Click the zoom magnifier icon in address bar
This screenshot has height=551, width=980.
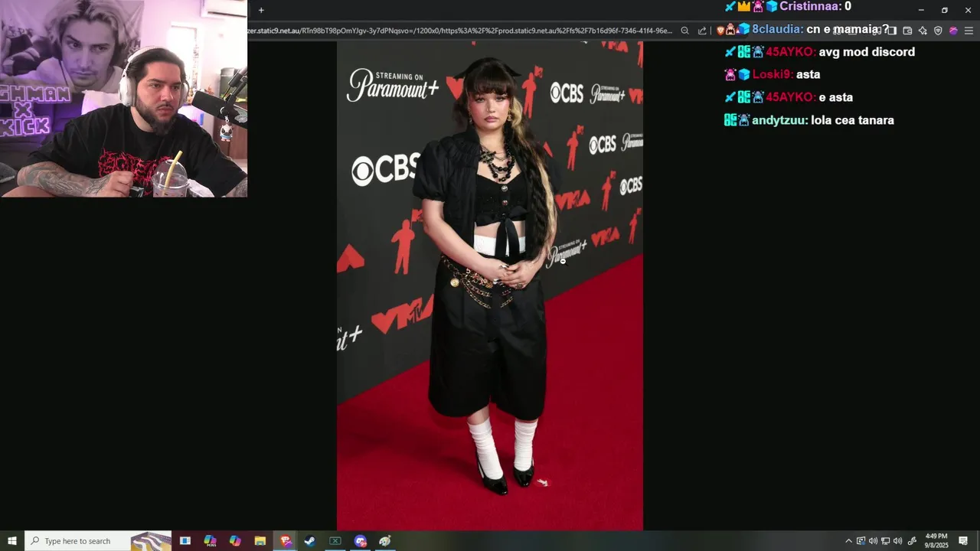[x=684, y=31]
